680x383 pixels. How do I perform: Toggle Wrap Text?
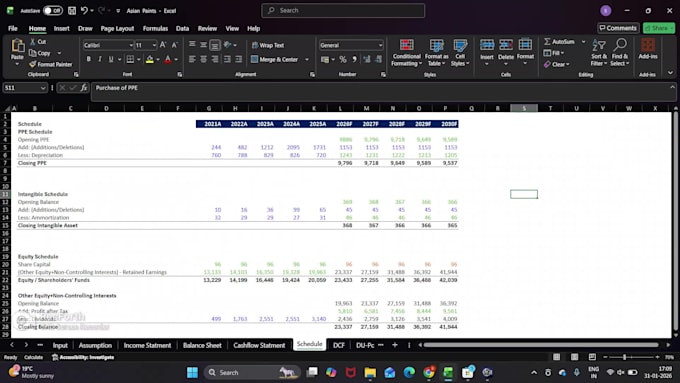(268, 45)
